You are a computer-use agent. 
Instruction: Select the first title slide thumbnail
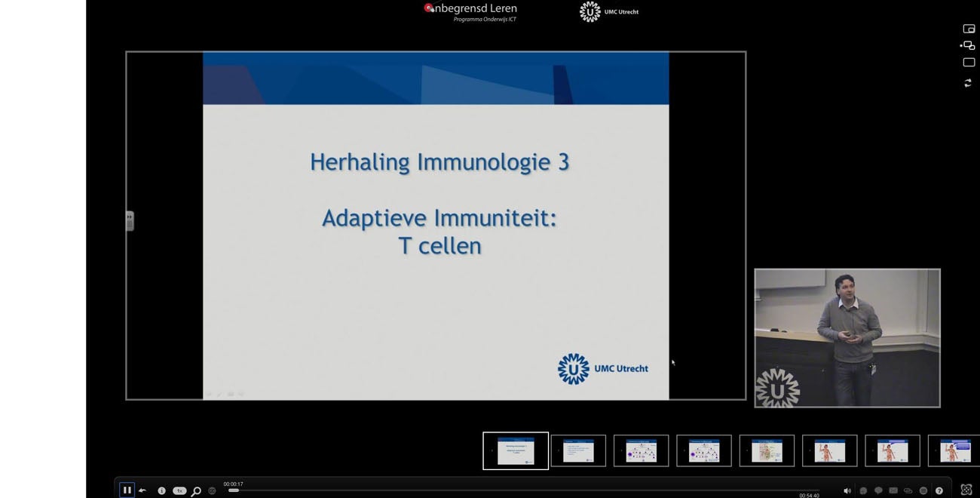(516, 450)
